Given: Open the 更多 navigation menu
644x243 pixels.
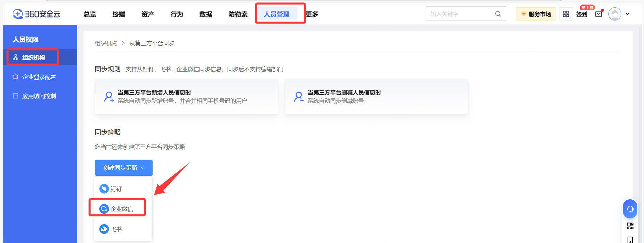Looking at the screenshot, I should click(312, 14).
